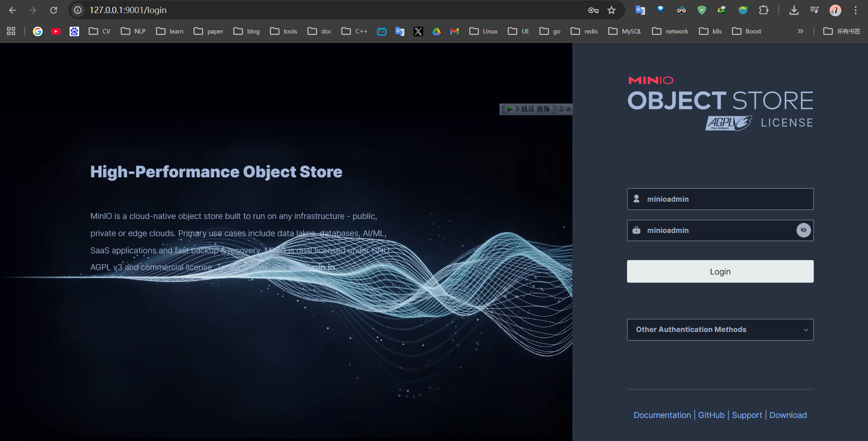The width and height of the screenshot is (868, 441).
Task: Open the Internet Download Manager extension
Action: [722, 10]
